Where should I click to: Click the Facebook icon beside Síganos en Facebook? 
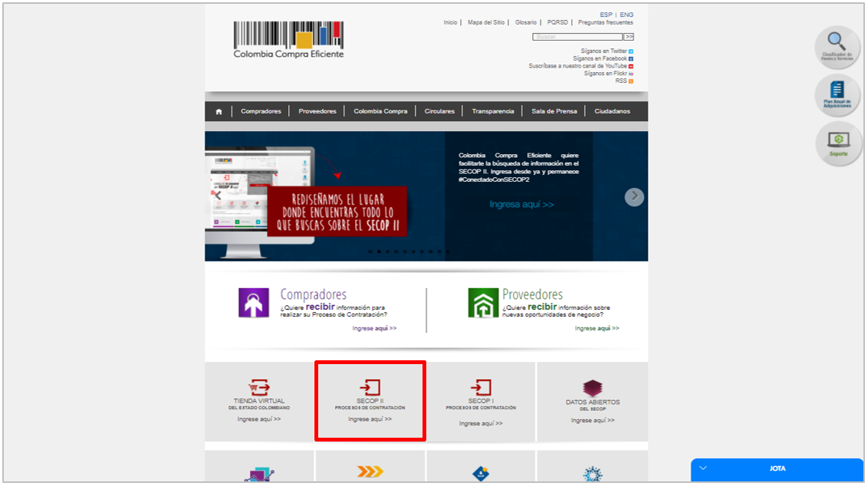pyautogui.click(x=630, y=59)
